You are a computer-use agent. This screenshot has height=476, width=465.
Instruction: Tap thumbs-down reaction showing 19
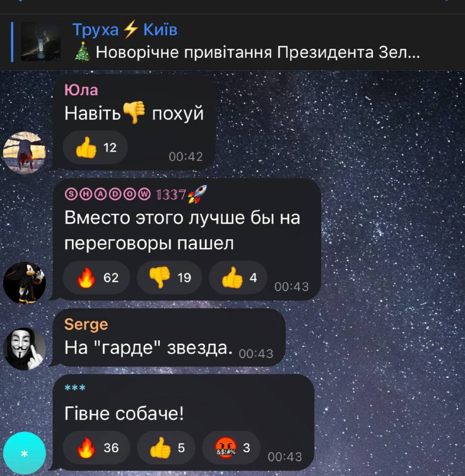[x=169, y=277]
